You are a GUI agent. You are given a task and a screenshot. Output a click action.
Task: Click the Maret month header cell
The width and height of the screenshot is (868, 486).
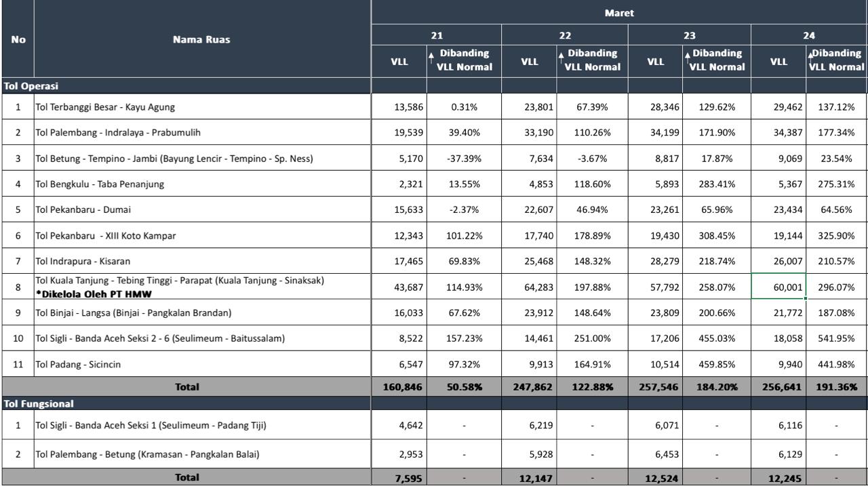(x=619, y=13)
